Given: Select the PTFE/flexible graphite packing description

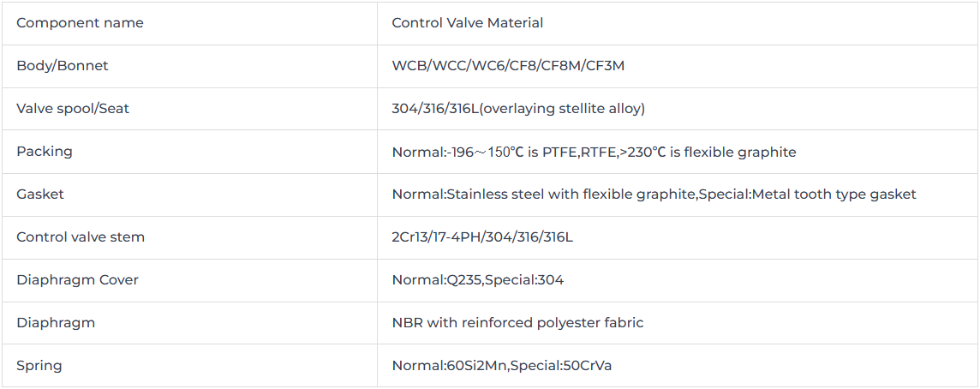Looking at the screenshot, I should (594, 152).
